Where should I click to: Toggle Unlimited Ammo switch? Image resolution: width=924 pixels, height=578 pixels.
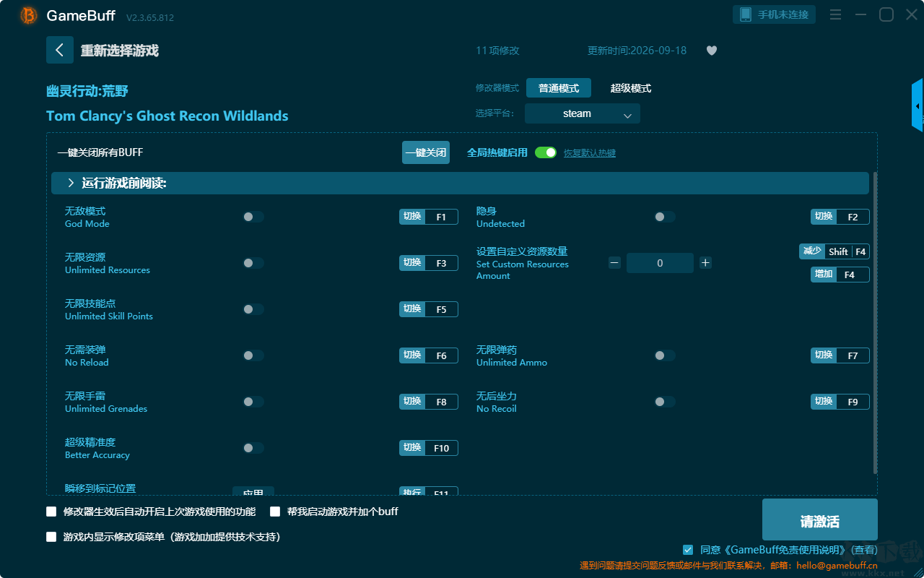tap(665, 355)
